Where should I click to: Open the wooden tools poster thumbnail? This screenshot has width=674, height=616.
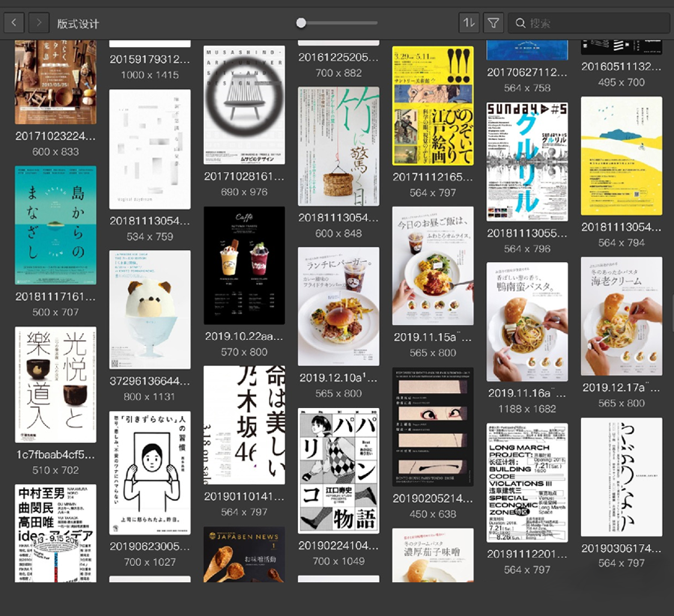(55, 82)
